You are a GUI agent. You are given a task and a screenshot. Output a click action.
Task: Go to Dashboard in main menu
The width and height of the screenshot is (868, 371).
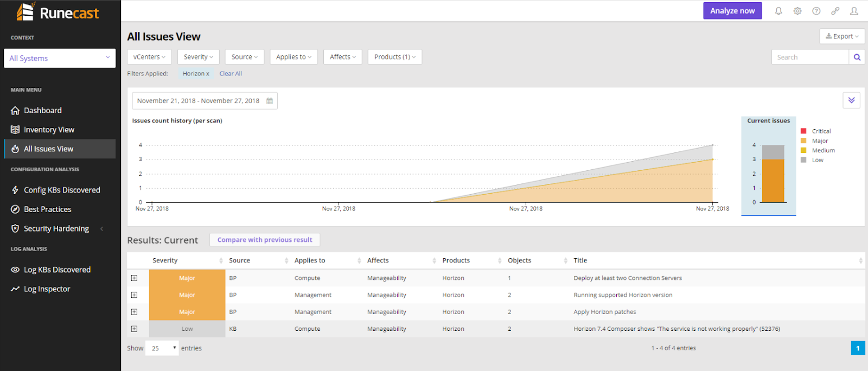(42, 110)
